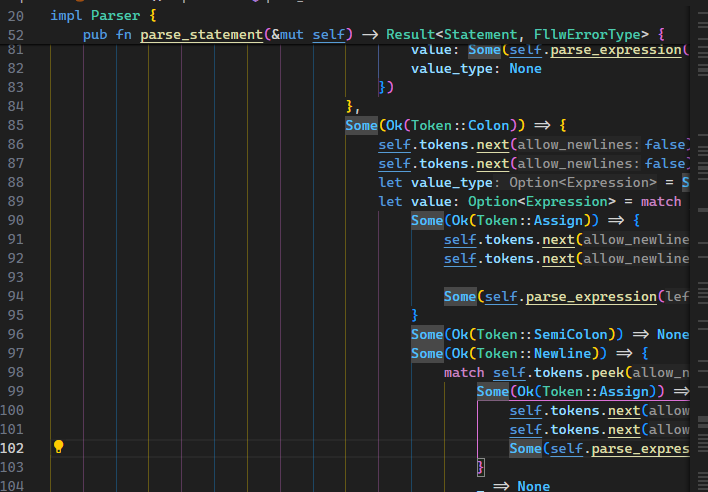Click 'Colon' token variant on line 85
This screenshot has width=708, height=492.
coord(489,125)
